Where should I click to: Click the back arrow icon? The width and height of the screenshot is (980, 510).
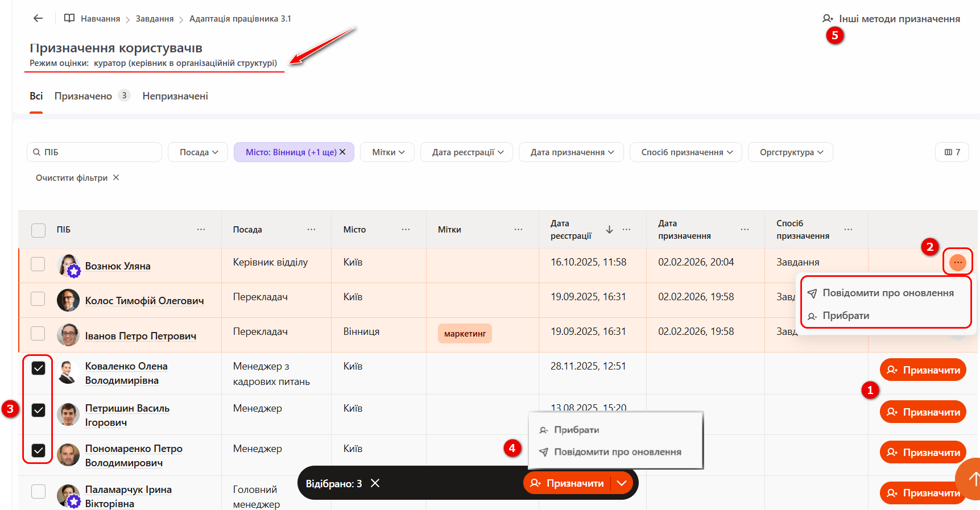[x=38, y=18]
